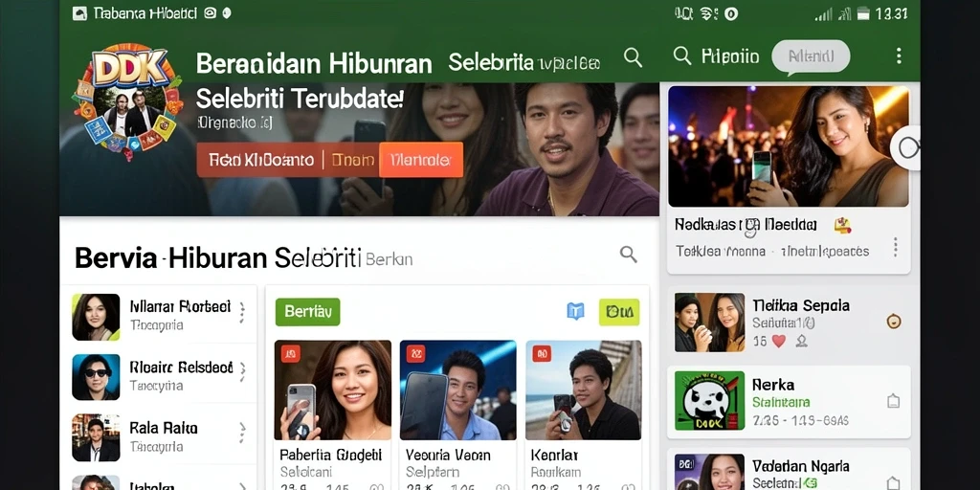Viewport: 980px width, 490px height.
Task: Tap Wi-Fi indicator in status bar
Action: tap(708, 13)
